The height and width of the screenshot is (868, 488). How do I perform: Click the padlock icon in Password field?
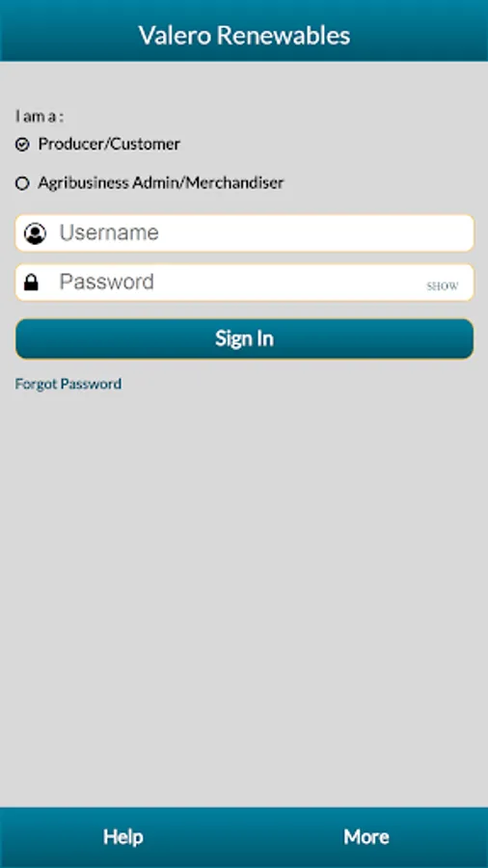click(31, 283)
